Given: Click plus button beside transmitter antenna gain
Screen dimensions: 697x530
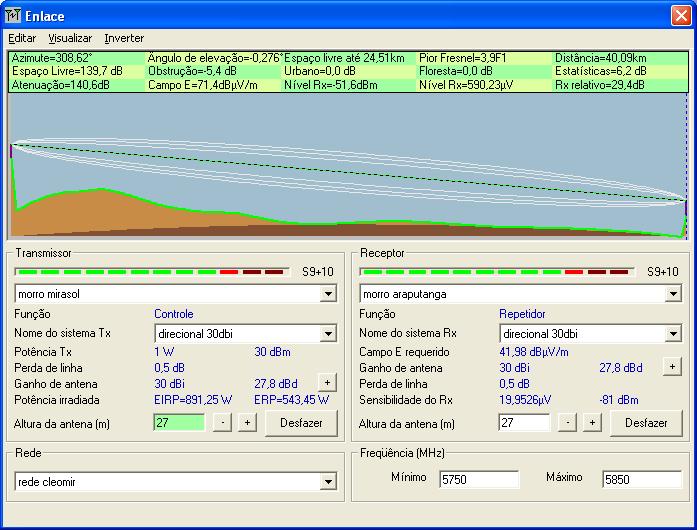Looking at the screenshot, I should (326, 382).
